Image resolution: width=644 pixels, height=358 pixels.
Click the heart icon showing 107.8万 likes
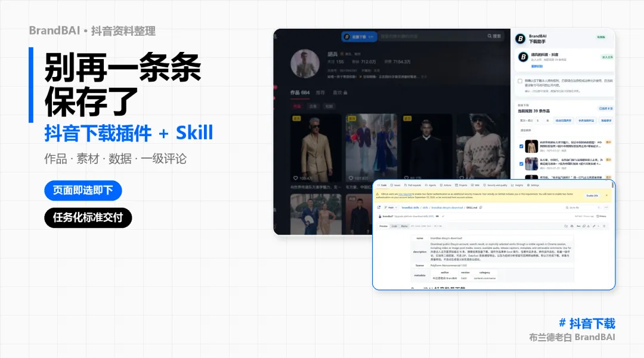351,178
